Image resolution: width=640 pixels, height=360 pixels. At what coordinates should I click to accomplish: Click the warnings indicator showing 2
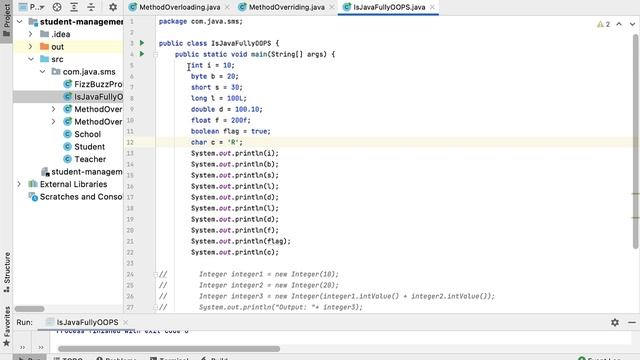click(x=603, y=24)
